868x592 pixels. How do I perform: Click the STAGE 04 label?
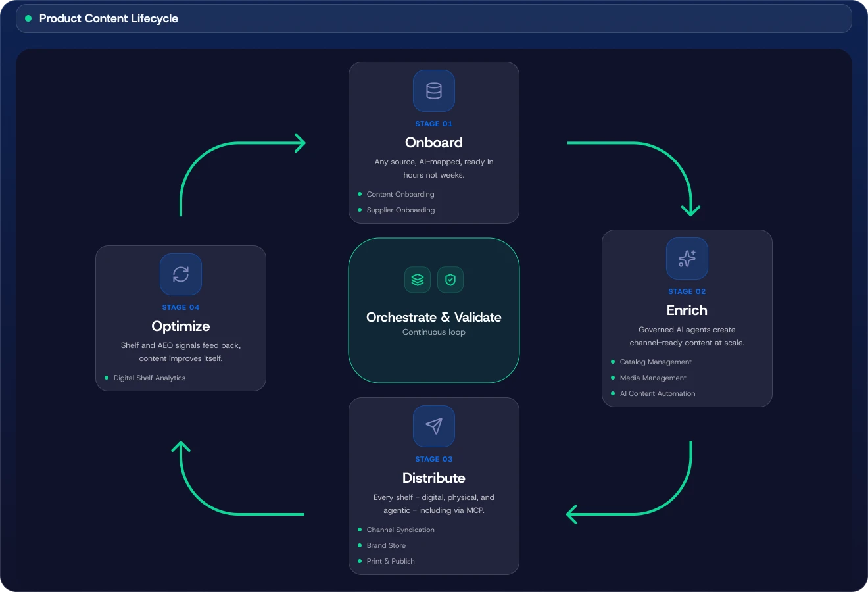181,307
